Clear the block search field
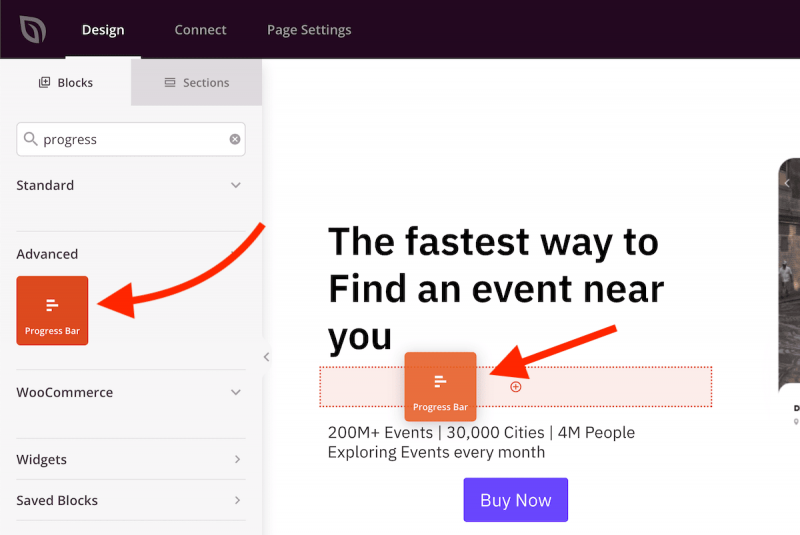The width and height of the screenshot is (800, 535). click(235, 140)
